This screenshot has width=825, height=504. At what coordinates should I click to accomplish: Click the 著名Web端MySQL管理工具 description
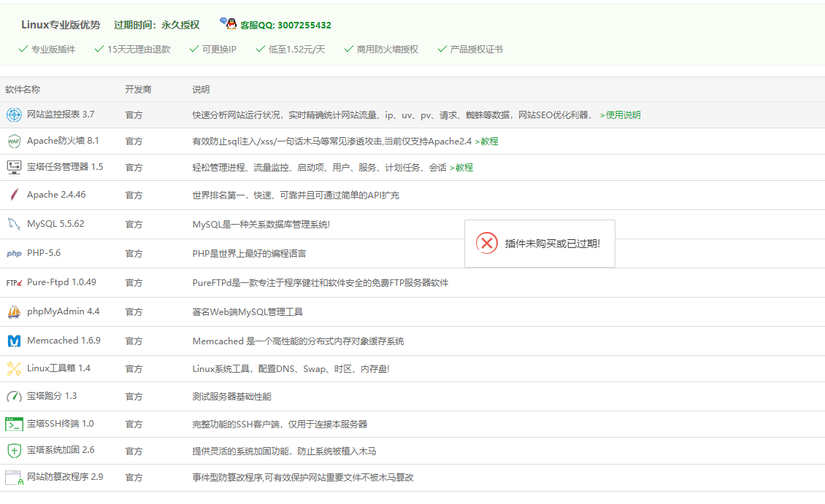[247, 312]
